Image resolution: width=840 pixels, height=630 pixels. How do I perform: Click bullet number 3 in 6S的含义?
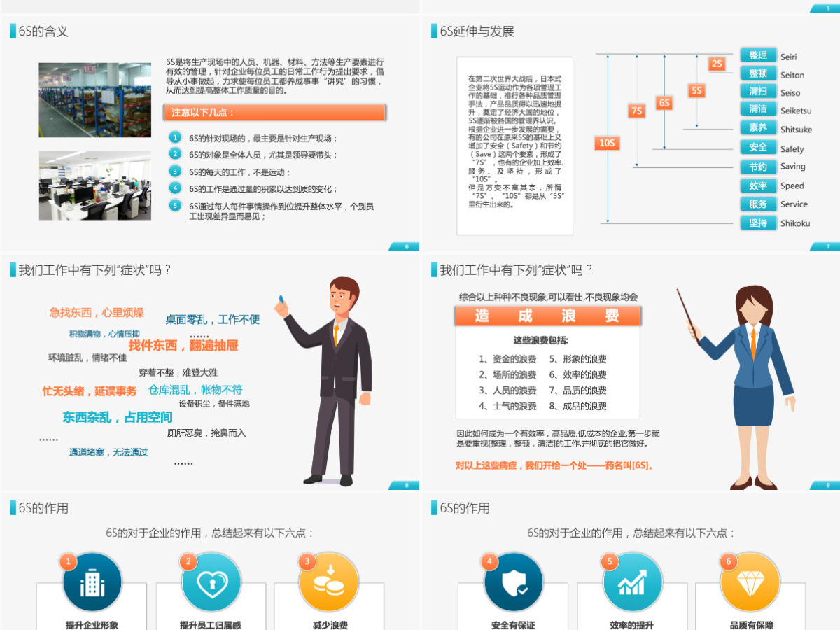point(176,171)
